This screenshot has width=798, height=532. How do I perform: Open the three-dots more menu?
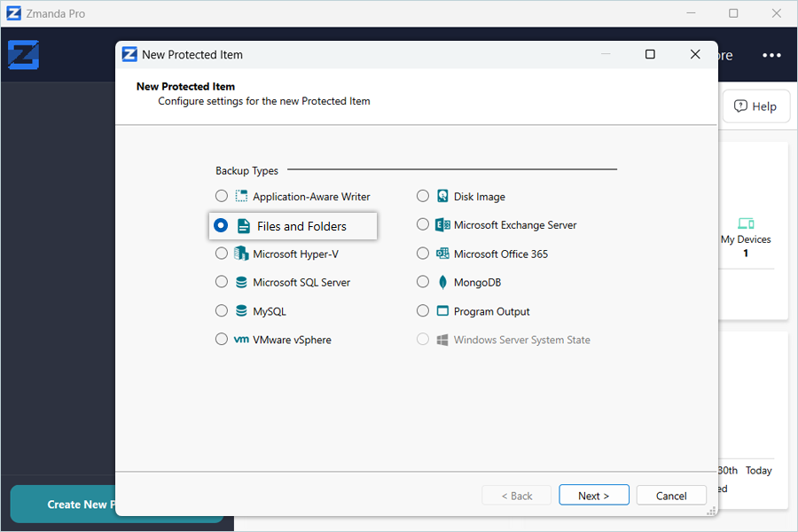pos(771,55)
